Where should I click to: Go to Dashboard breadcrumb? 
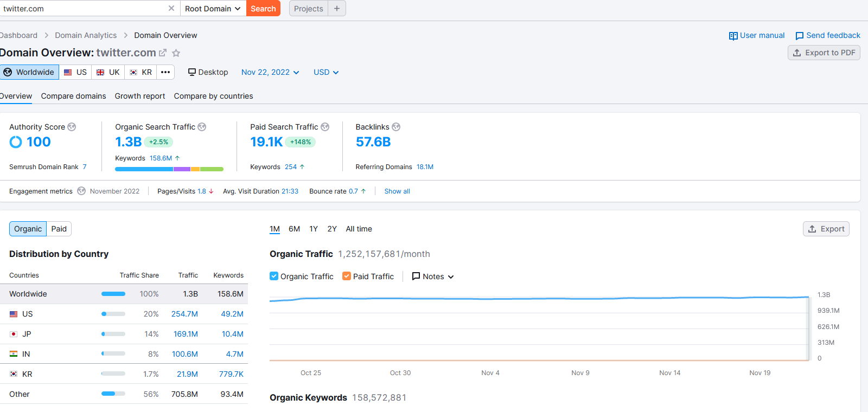pos(18,35)
